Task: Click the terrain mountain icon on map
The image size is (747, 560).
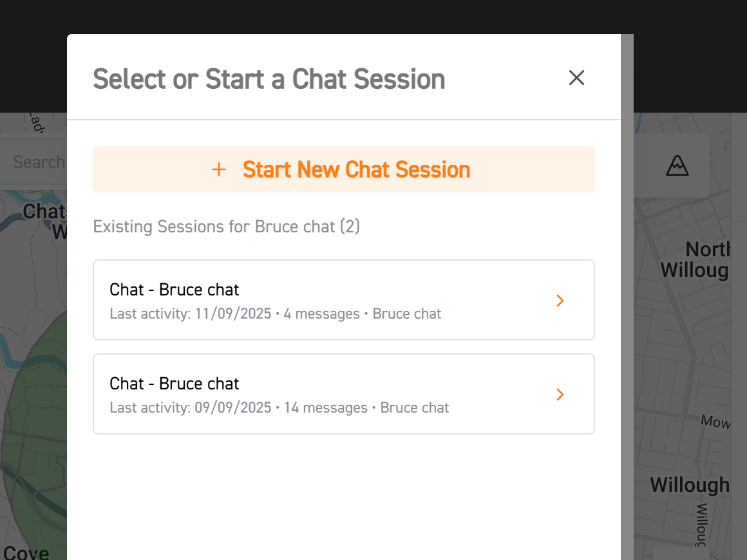Action: click(677, 165)
